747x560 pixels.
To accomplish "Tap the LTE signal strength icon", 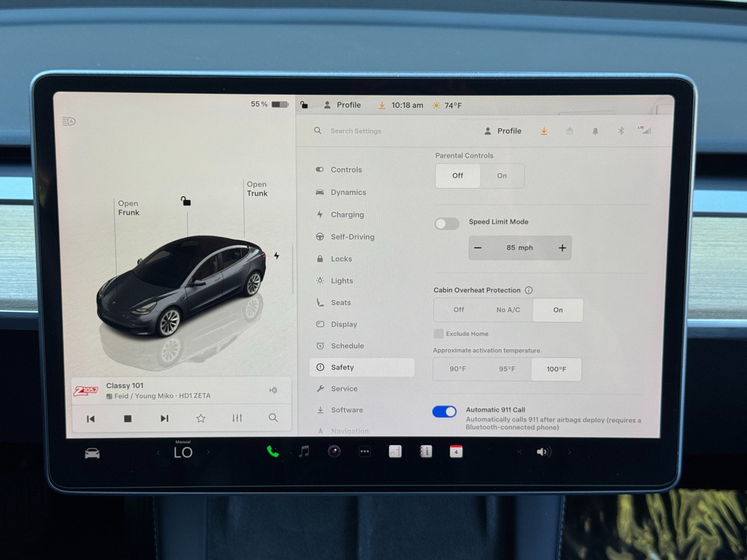I will (645, 130).
